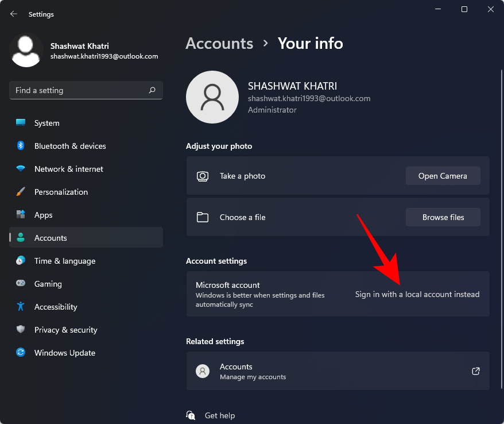This screenshot has height=424, width=504.
Task: Open Network & internet settings
Action: point(21,169)
